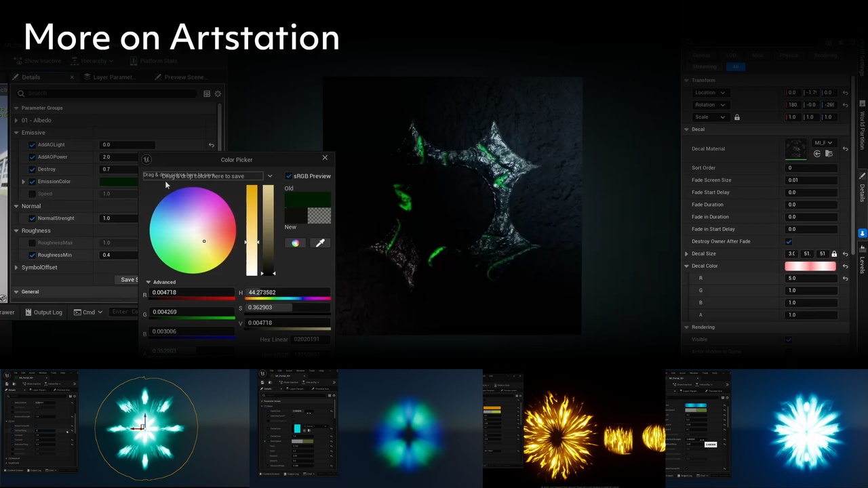Viewport: 868px width, 488px height.
Task: Expand the EmissionColor row arrow
Action: [x=24, y=182]
